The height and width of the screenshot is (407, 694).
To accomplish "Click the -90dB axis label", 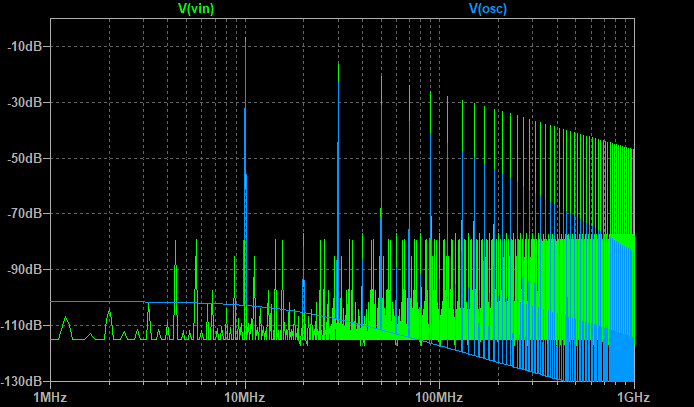I will [25, 269].
